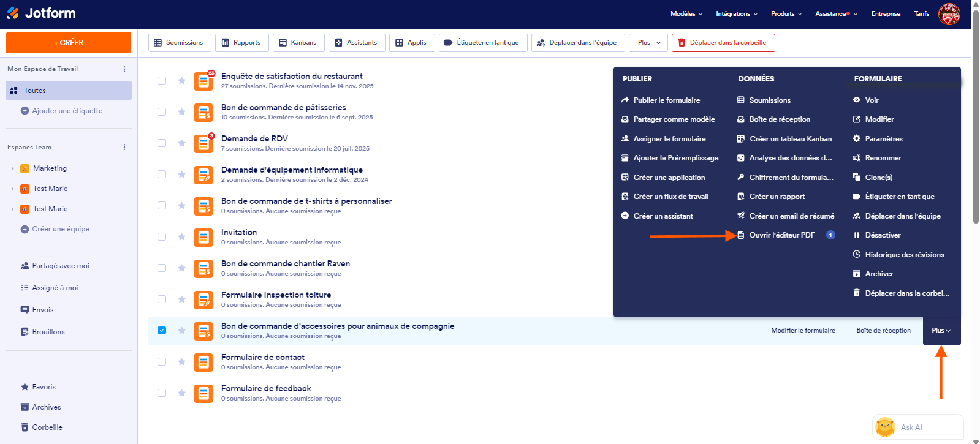
Task: Click the Demande de RDV form icon
Action: pos(203,143)
